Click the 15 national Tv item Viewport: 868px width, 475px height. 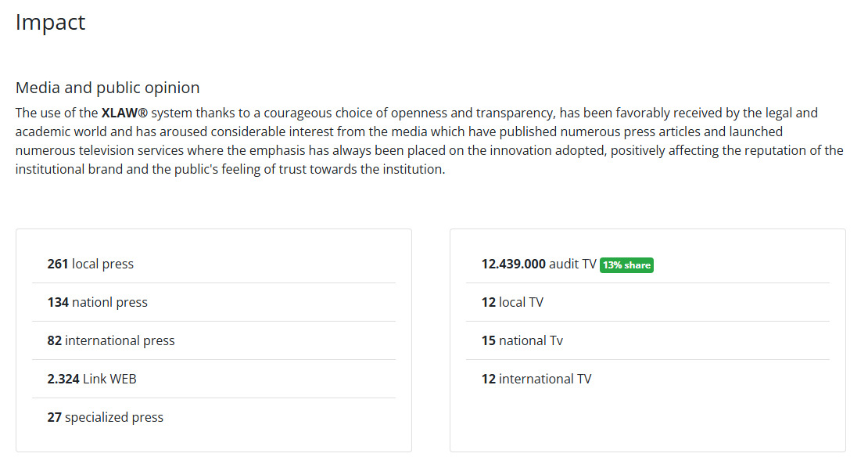(647, 340)
